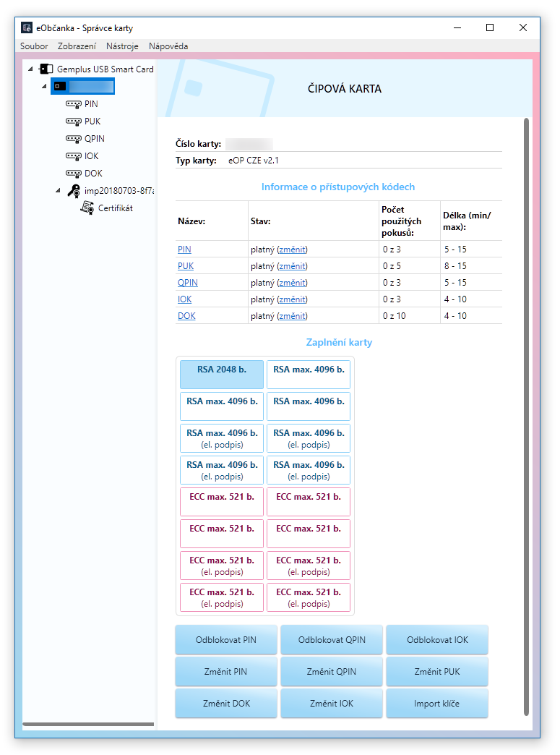Click the Změnit IOK button
This screenshot has width=560, height=755.
332,704
